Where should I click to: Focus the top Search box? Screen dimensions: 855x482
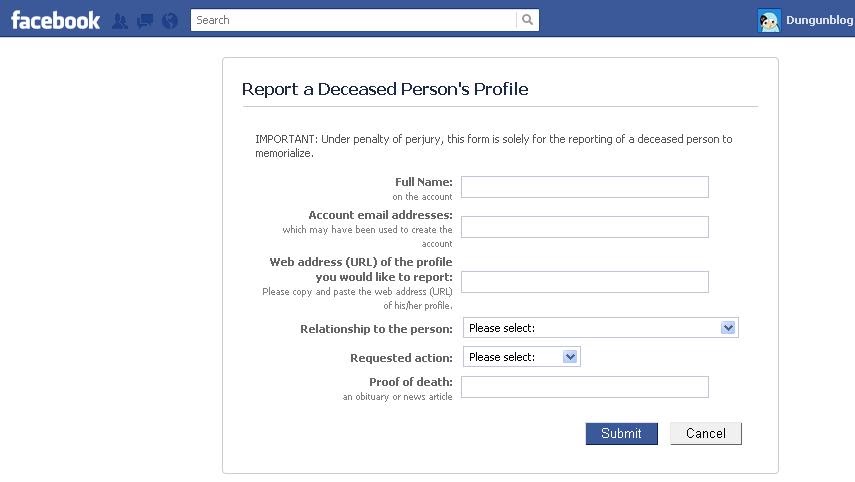[353, 20]
